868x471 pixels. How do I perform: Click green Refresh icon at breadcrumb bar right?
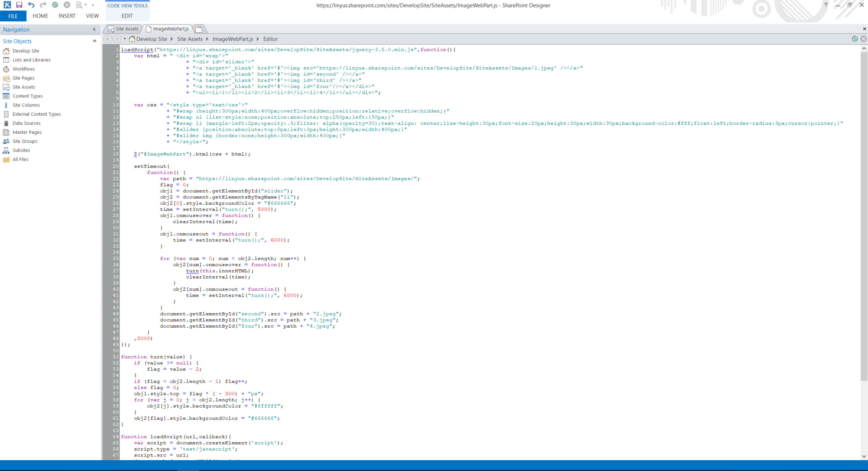(x=855, y=39)
